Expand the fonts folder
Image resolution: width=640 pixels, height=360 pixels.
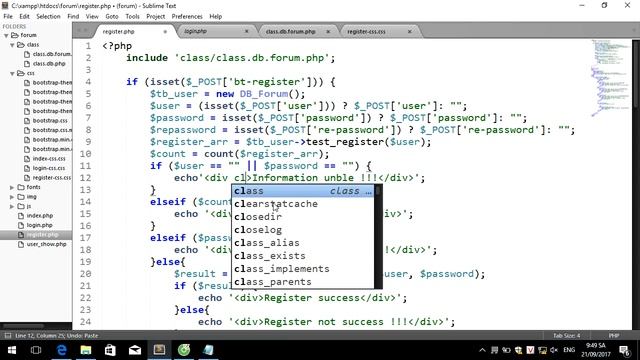tap(12, 187)
